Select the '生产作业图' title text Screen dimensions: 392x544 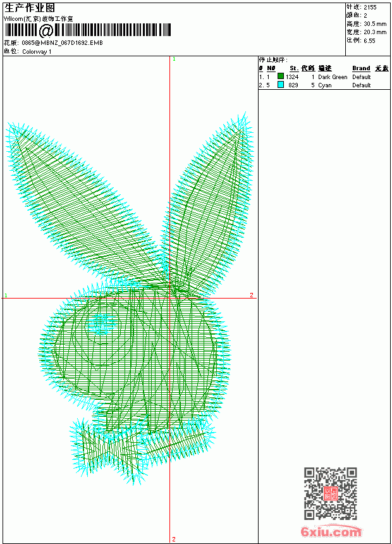pos(30,8)
